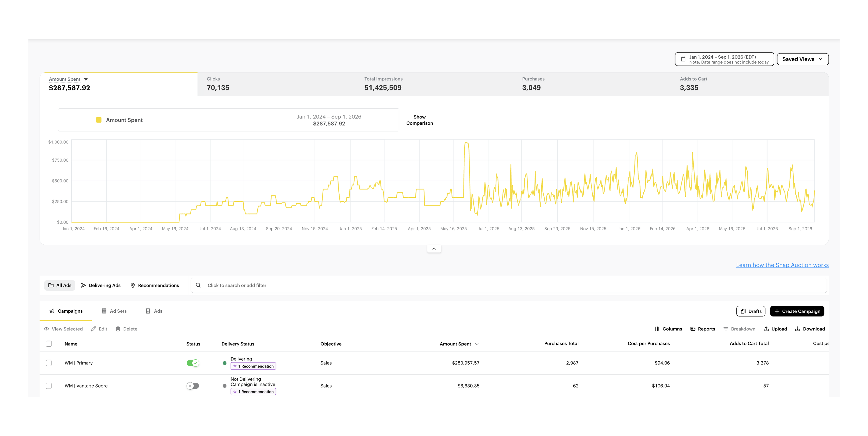Screen dimensions: 868x436
Task: Open the WM | Vantage Score 1 Recommendation badge
Action: (253, 392)
